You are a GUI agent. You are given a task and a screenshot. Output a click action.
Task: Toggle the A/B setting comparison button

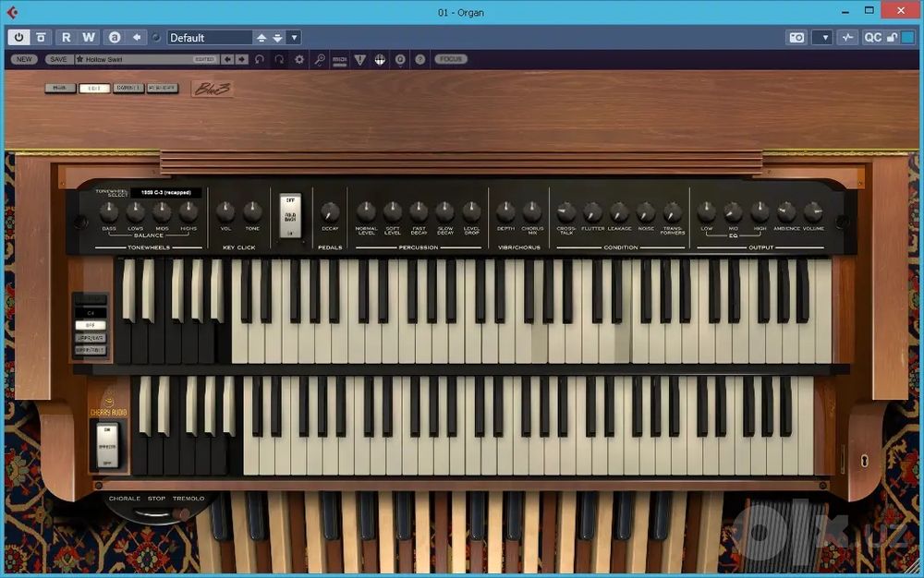[115, 37]
